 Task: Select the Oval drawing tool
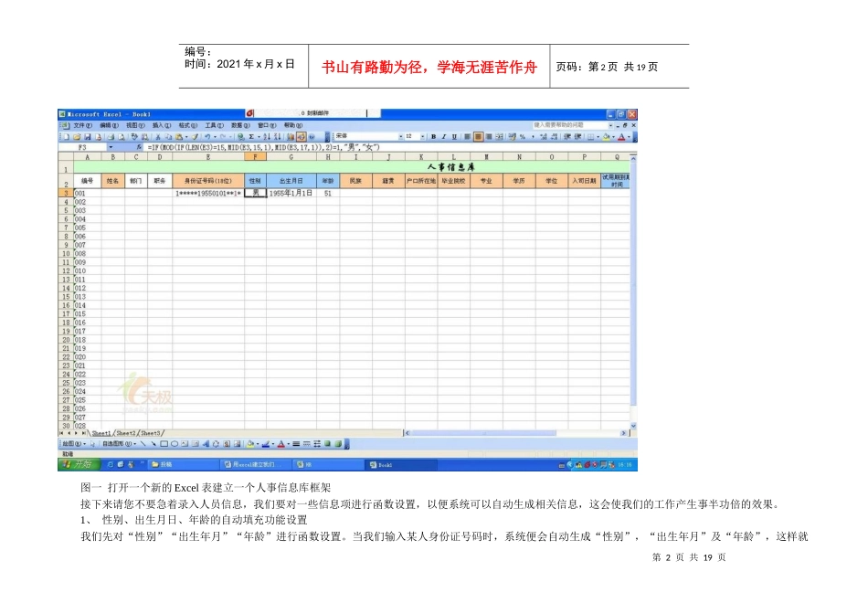pos(175,444)
